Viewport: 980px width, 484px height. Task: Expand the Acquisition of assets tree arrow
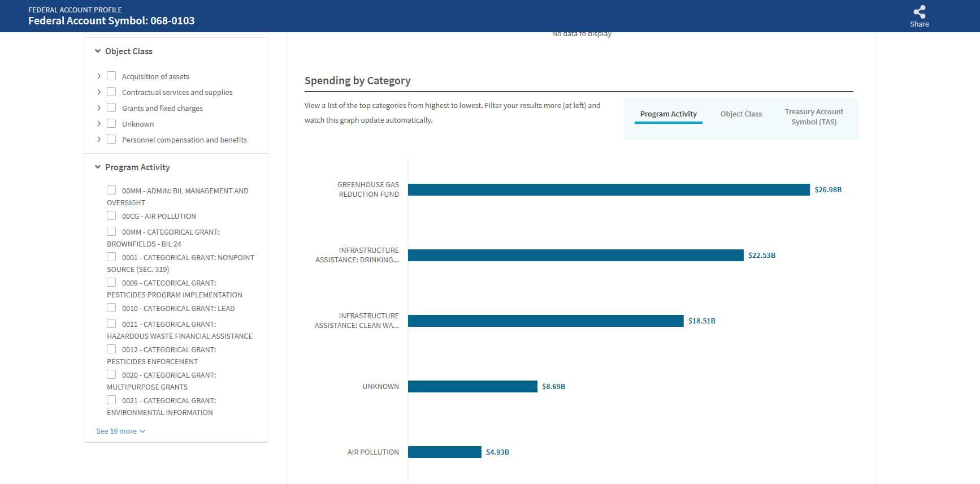coord(99,76)
